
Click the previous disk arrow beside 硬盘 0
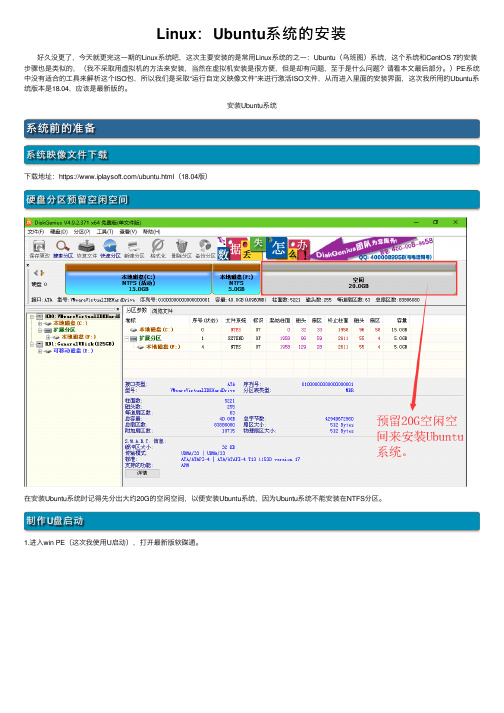[36, 273]
